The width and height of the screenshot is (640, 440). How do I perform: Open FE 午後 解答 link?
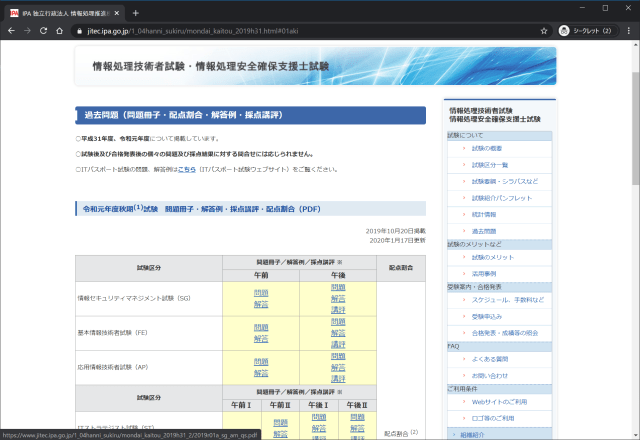click(338, 333)
